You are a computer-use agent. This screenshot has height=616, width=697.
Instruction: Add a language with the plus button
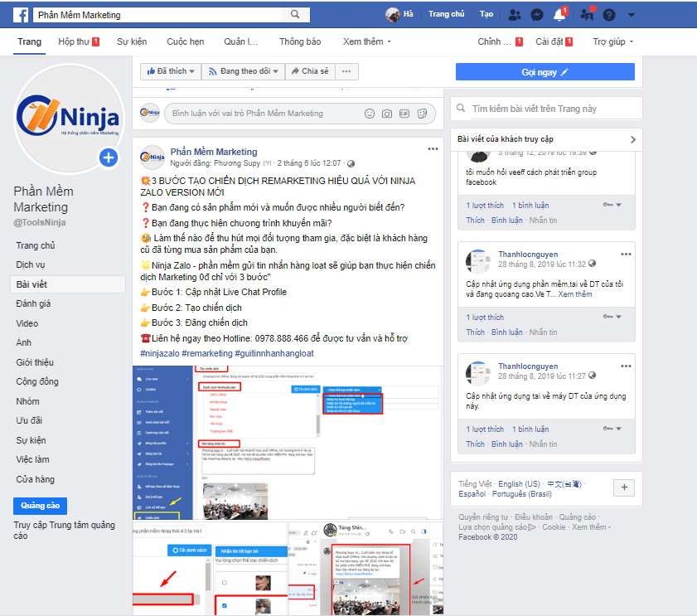tap(624, 487)
